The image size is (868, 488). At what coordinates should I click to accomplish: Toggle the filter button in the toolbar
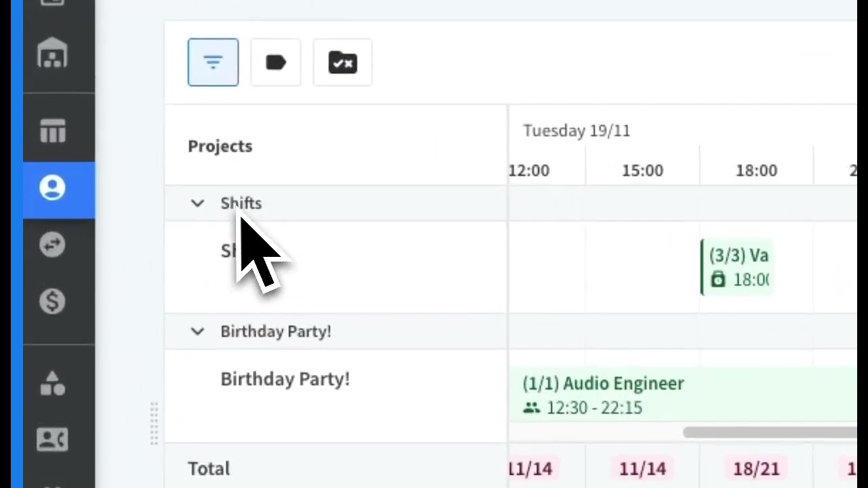213,62
